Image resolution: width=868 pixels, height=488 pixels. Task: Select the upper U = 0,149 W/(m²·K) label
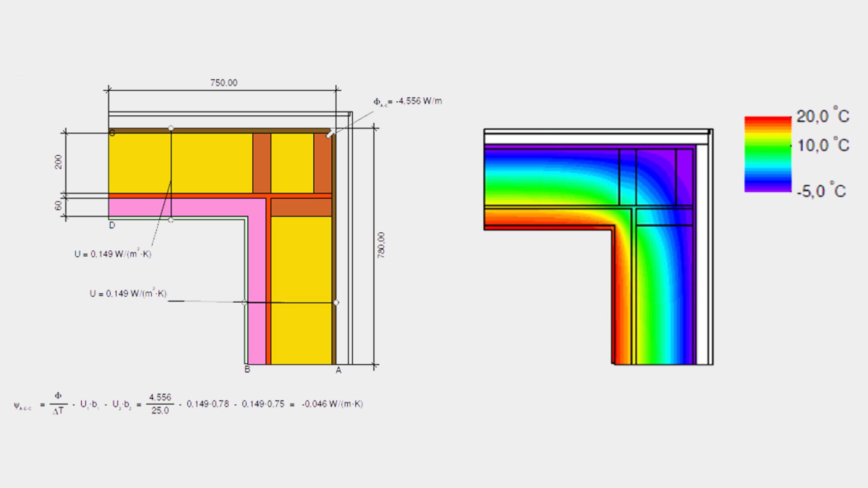[x=113, y=254]
